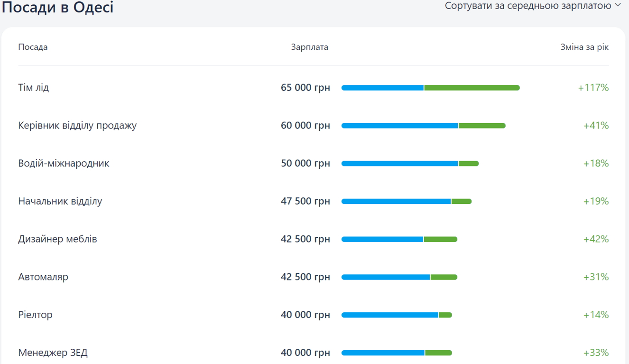Screen dimensions: 629x364
Task: Click the Зарплата column header
Action: (309, 47)
